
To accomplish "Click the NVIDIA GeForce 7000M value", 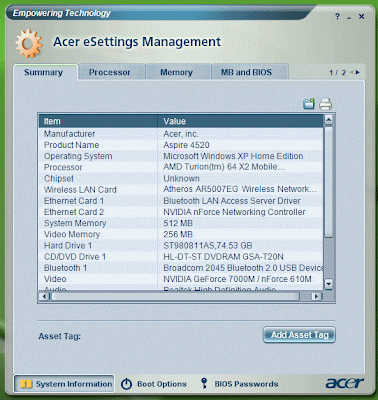I will [237, 279].
